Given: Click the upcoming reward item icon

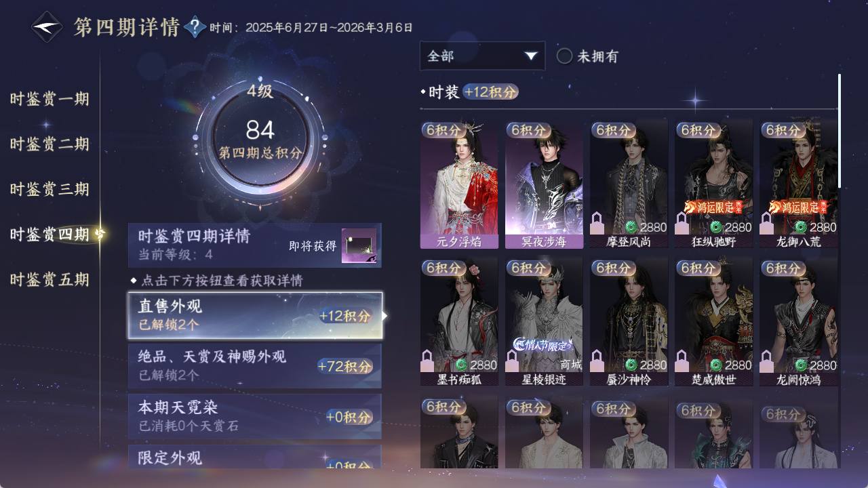Looking at the screenshot, I should point(359,245).
